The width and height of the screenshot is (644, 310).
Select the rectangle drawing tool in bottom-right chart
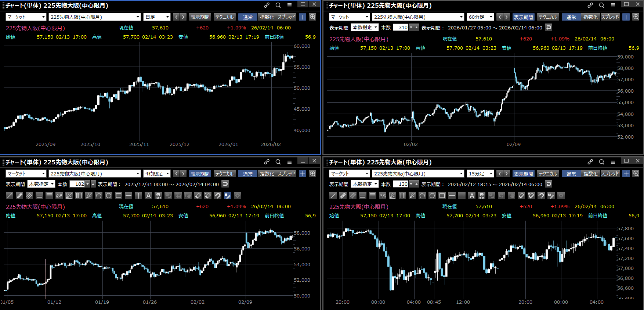coord(442,196)
